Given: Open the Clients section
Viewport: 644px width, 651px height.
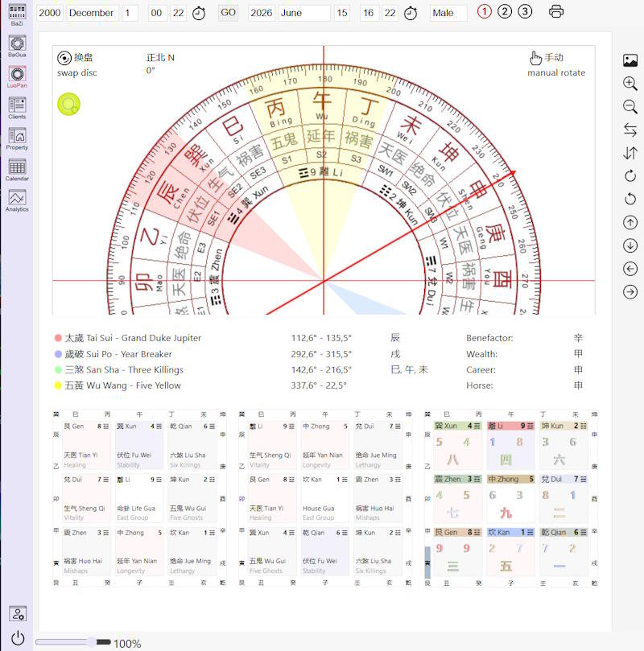Looking at the screenshot, I should point(17,108).
